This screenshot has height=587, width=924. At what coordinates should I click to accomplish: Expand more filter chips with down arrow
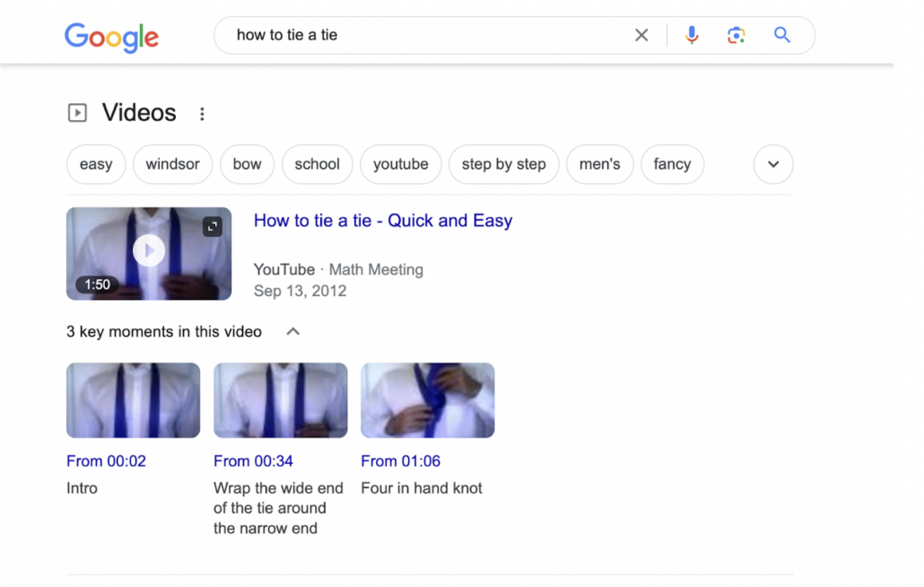click(773, 164)
